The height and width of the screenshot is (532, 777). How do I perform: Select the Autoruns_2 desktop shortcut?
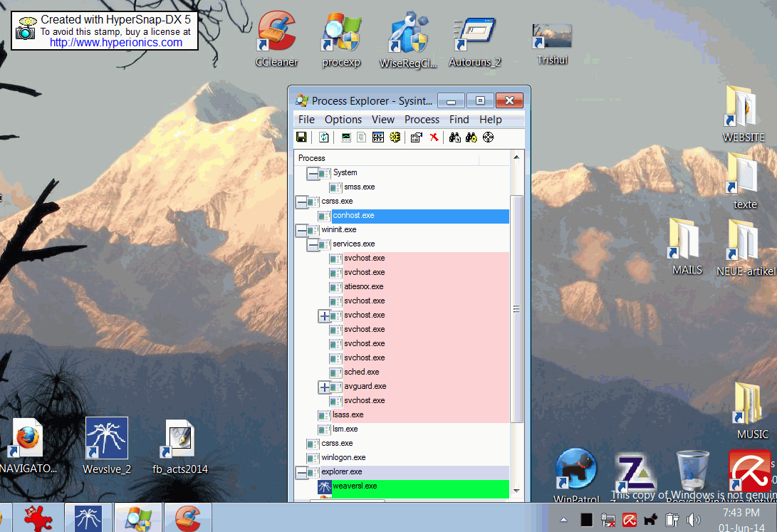[474, 41]
